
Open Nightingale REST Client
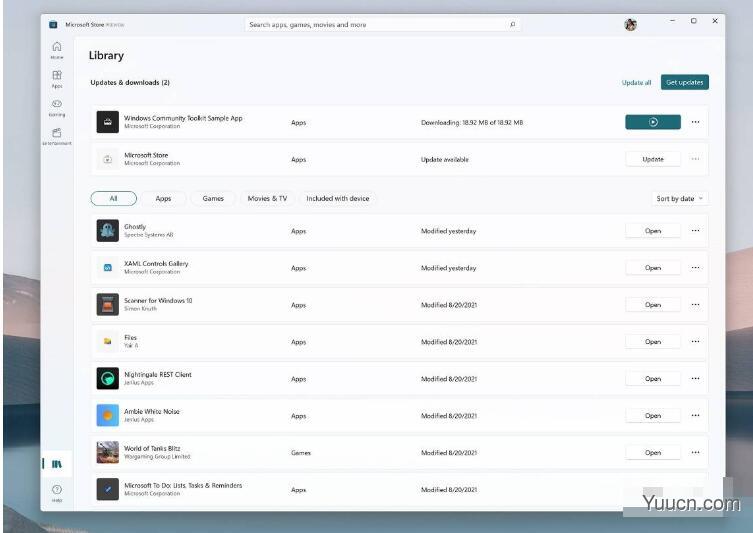pos(653,378)
